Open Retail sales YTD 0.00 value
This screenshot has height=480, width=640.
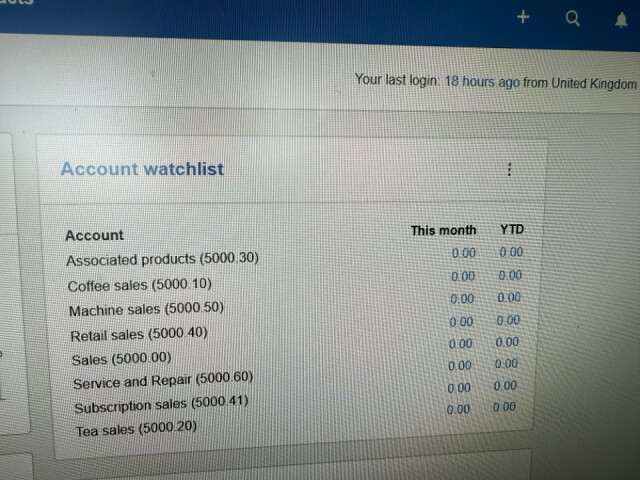(508, 320)
